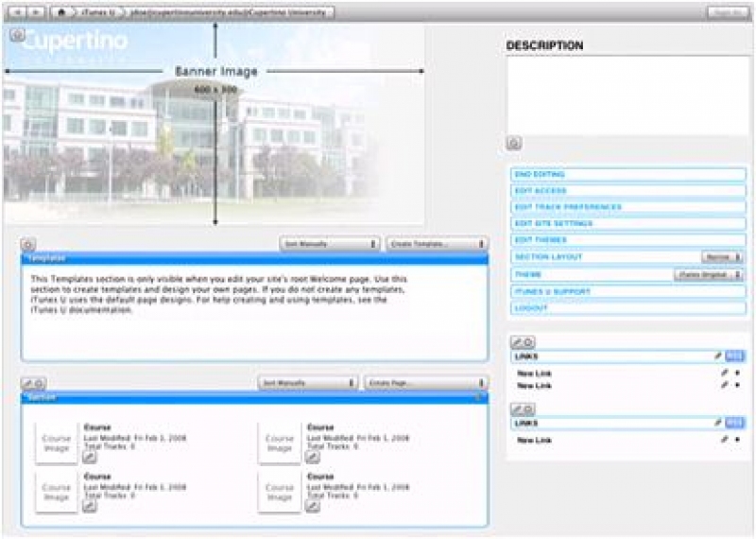The width and height of the screenshot is (756, 539).
Task: Click inside the Description text box
Action: [x=627, y=95]
